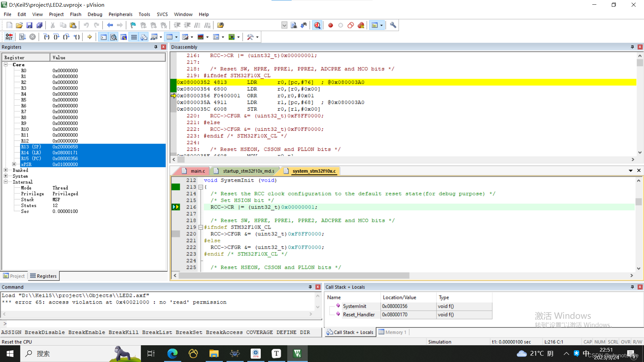Expand the Banked register group
644x362 pixels.
tap(6, 170)
